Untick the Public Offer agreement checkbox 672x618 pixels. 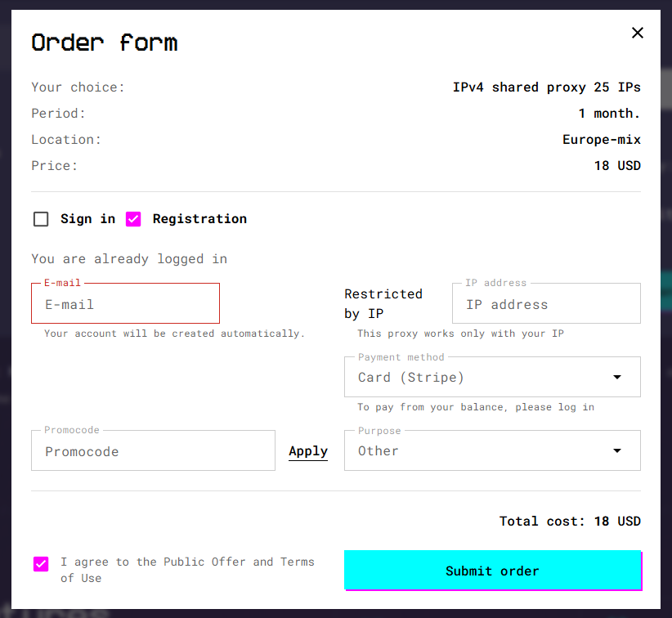(x=40, y=564)
